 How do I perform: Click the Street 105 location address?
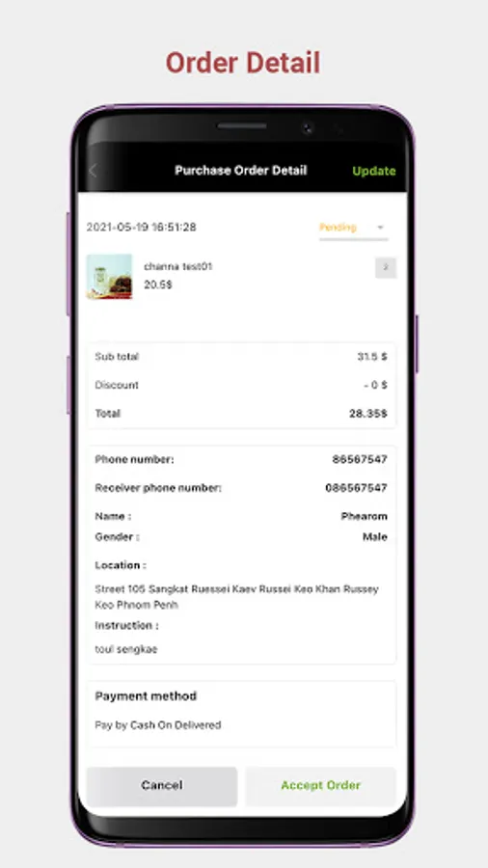237,597
